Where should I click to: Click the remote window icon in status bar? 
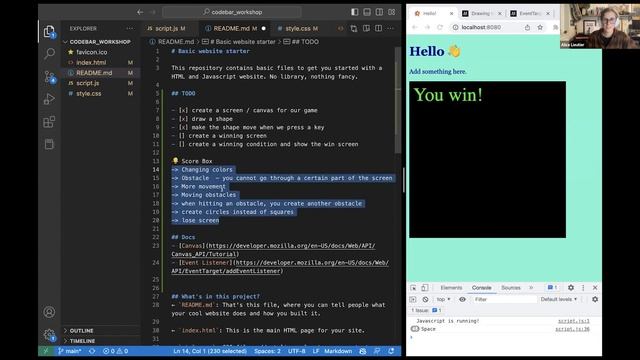click(x=46, y=351)
